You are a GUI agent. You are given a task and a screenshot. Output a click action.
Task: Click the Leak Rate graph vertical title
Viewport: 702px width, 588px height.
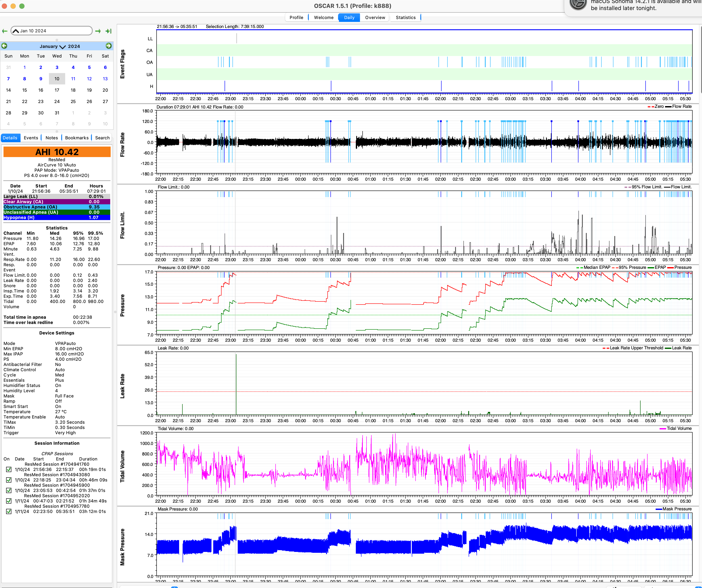[x=122, y=386]
